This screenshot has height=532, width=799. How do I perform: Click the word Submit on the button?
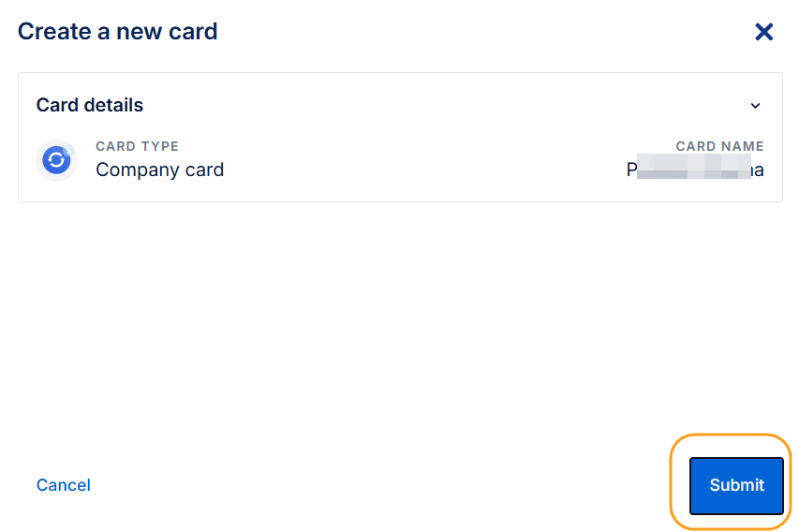tap(736, 485)
